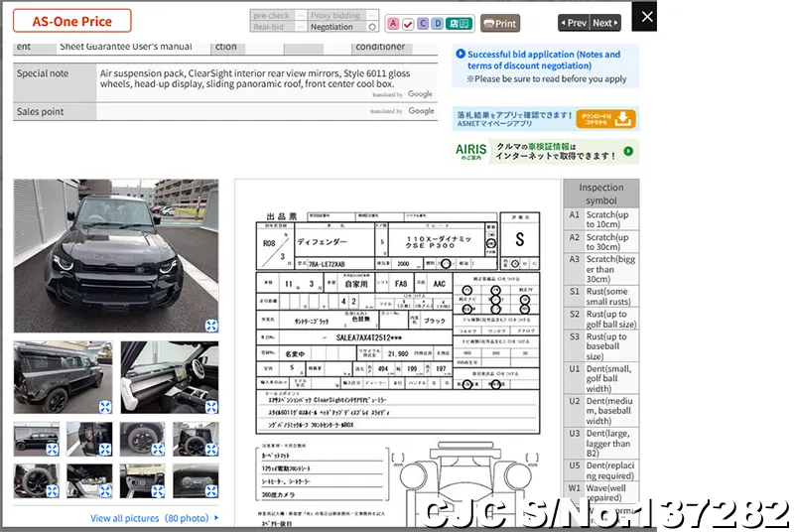Click the arrow after View all pictures
The image size is (794, 532).
click(x=216, y=518)
